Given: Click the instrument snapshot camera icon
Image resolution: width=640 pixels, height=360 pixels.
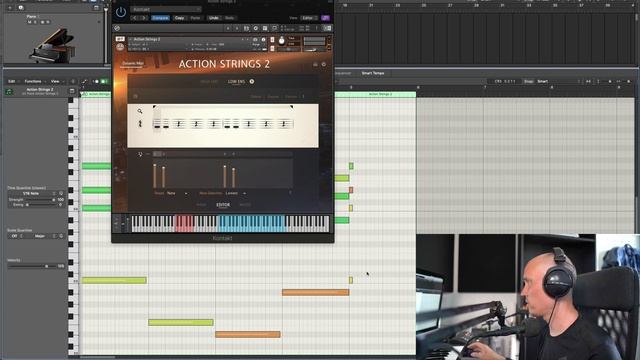Looking at the screenshot, I should (256, 40).
